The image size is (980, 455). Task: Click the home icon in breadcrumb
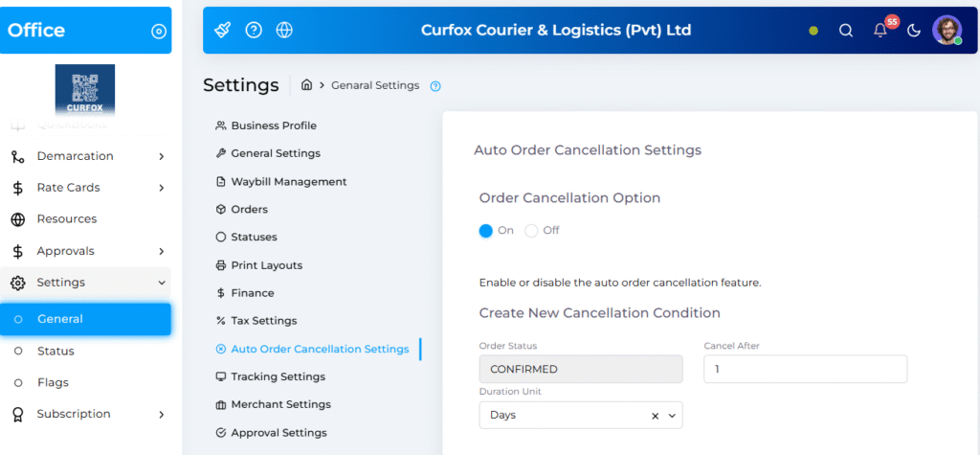(x=307, y=85)
